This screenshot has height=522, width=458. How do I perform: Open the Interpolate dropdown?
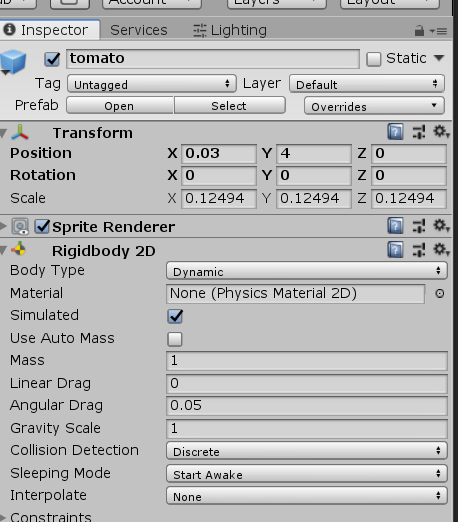pos(307,496)
